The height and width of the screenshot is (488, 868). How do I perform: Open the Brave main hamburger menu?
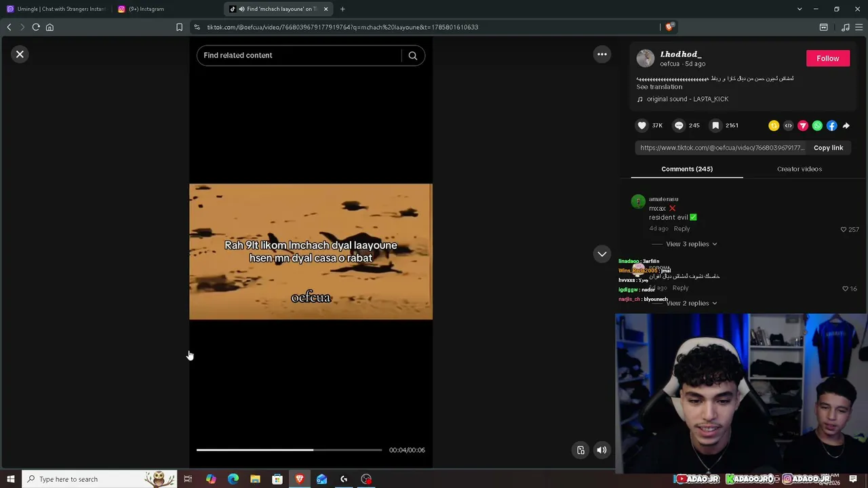coord(859,27)
